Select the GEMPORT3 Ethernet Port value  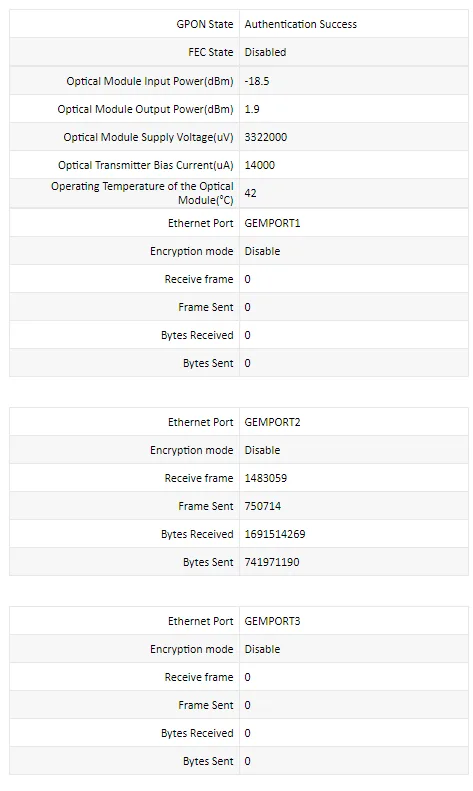pyautogui.click(x=272, y=621)
